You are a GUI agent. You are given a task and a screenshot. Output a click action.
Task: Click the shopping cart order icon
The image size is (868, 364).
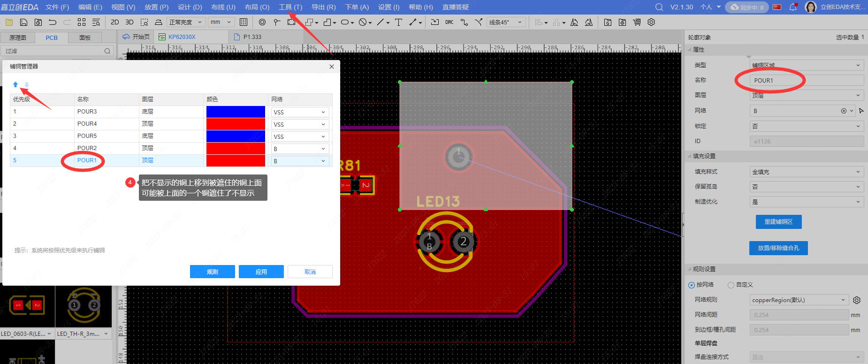637,22
